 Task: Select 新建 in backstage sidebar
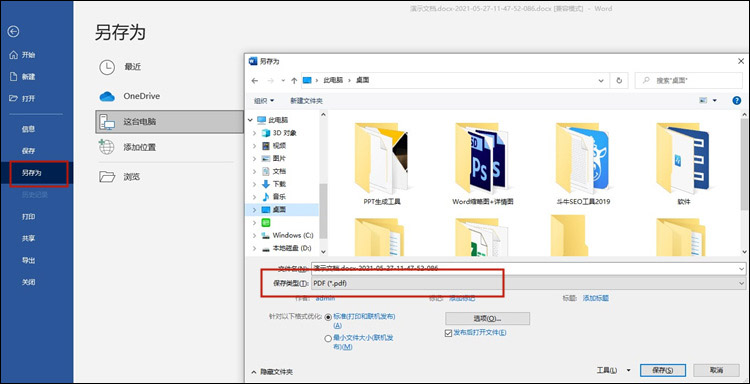tap(23, 77)
